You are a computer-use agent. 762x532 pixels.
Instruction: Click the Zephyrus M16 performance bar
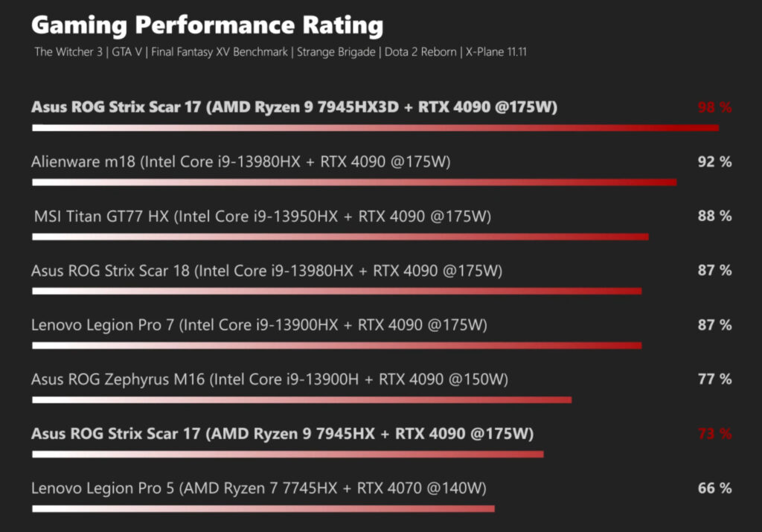301,400
